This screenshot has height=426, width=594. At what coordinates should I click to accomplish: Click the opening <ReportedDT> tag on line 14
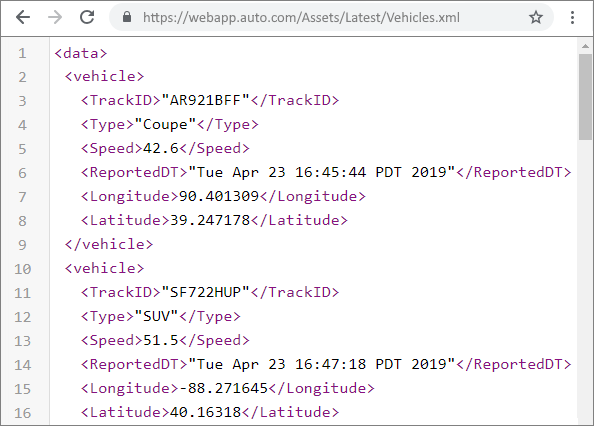[134, 364]
